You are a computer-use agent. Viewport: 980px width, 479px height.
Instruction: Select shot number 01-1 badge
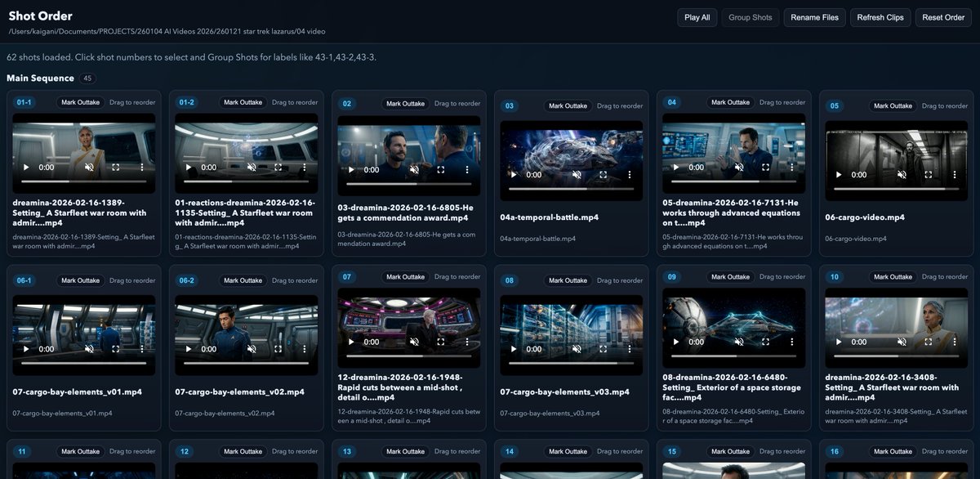click(24, 102)
